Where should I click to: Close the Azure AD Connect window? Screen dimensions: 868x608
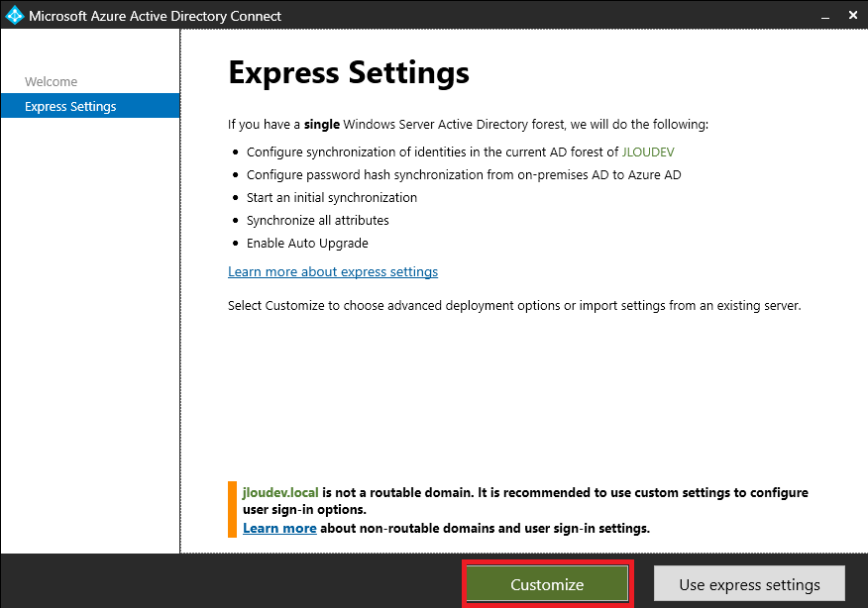click(853, 15)
